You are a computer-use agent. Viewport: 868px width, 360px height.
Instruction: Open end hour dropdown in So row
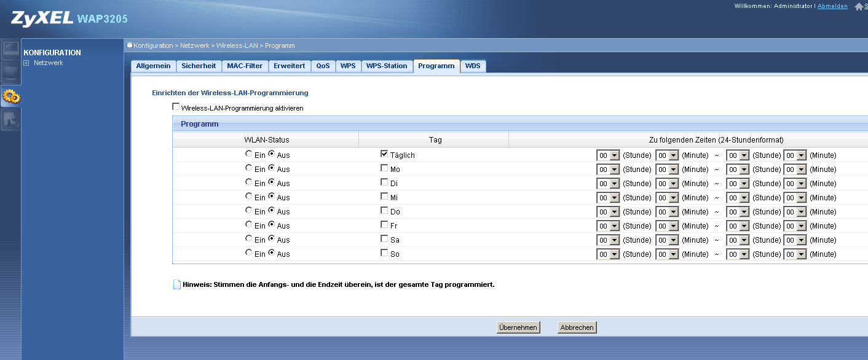click(738, 254)
